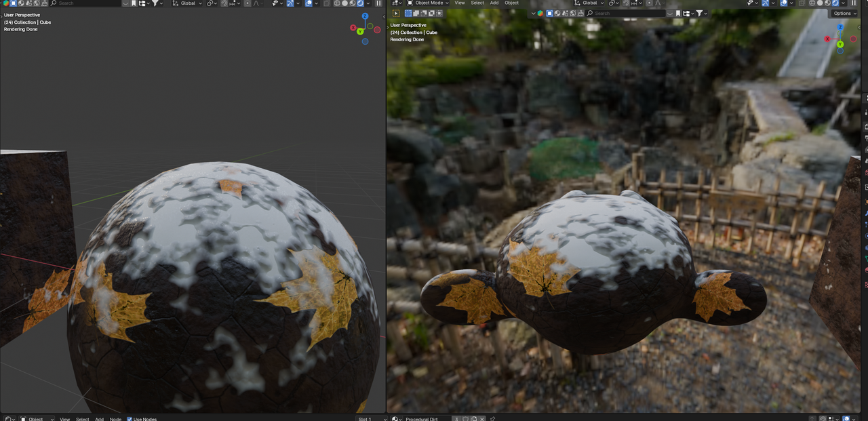The image size is (868, 421).
Task: Toggle fake user shield for Procedural Dirt
Action: [465, 419]
